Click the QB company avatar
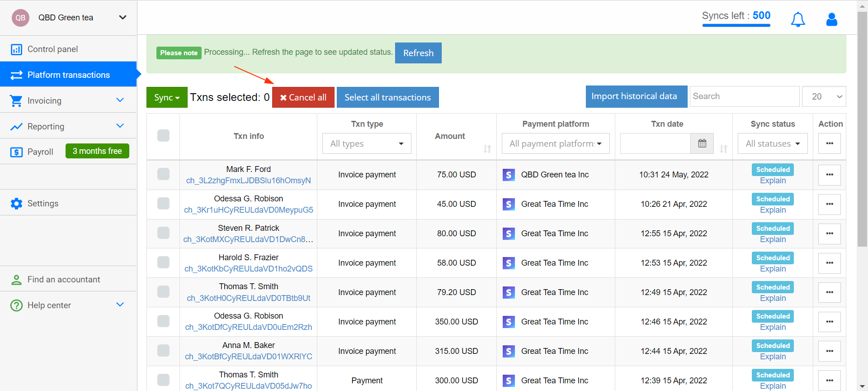Screen dimensions: 868x391 pos(20,18)
